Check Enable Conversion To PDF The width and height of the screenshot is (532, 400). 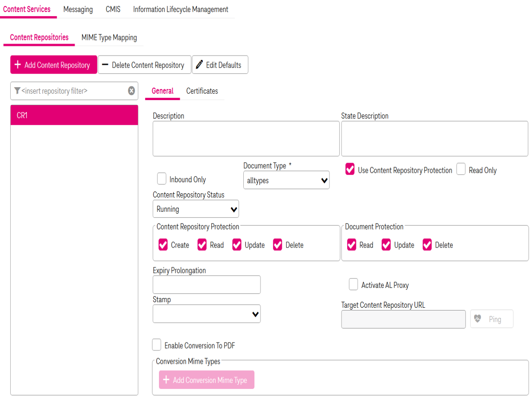(x=157, y=345)
